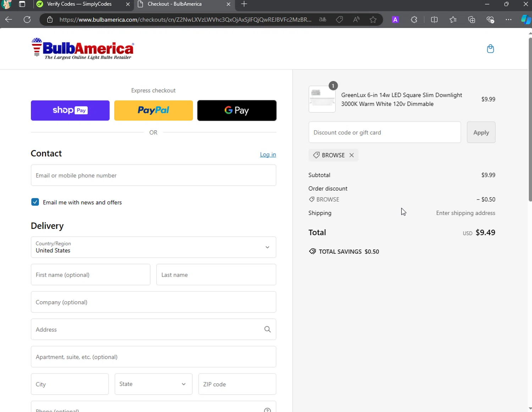Toggle Email me with news and offers
The height and width of the screenshot is (412, 532).
pos(35,202)
